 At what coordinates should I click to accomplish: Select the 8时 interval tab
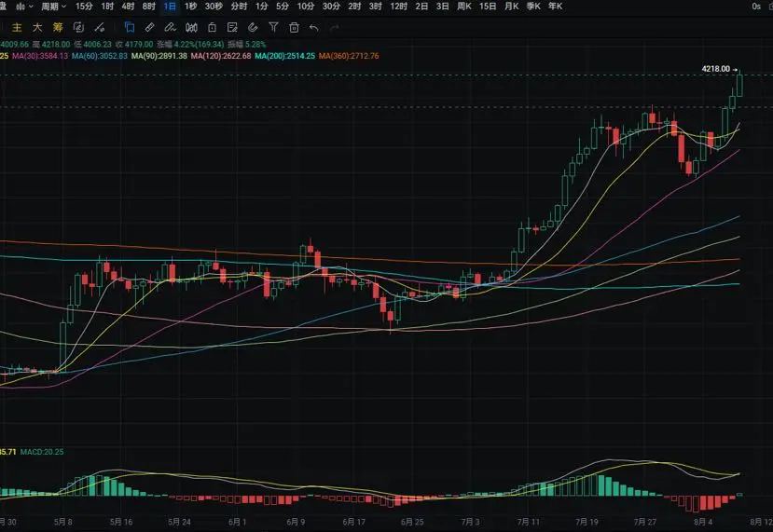coord(149,7)
